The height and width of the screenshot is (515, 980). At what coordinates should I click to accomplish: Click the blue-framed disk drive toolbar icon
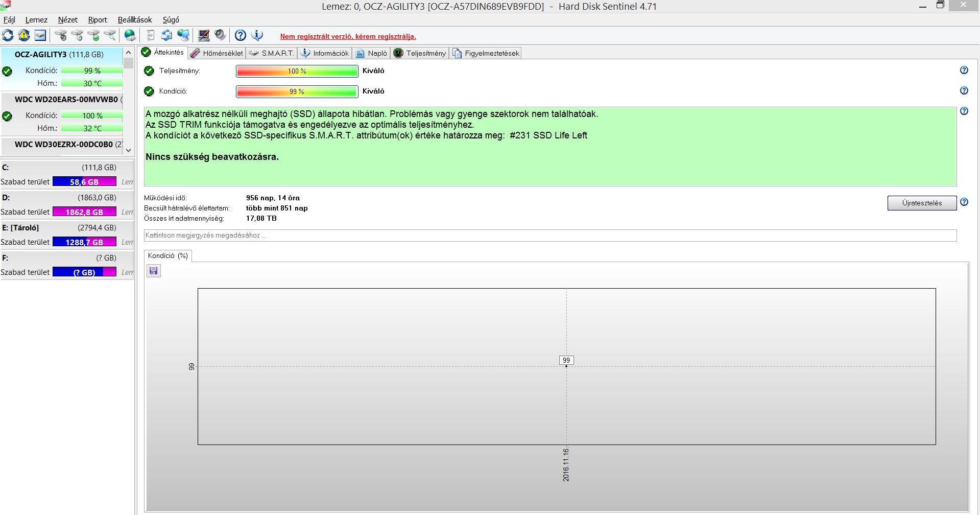tap(40, 35)
